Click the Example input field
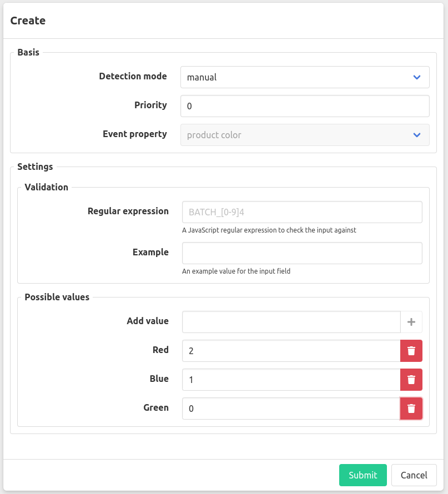448x494 pixels. click(x=302, y=253)
